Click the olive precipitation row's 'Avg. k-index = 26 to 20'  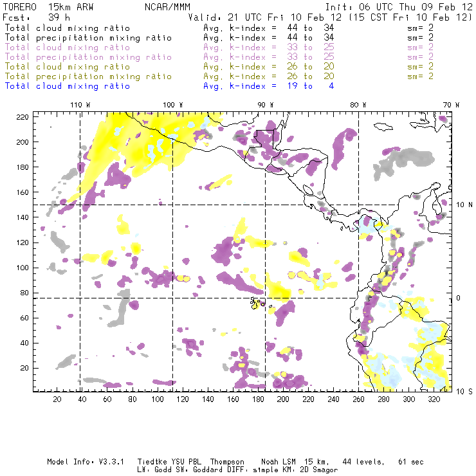click(269, 76)
